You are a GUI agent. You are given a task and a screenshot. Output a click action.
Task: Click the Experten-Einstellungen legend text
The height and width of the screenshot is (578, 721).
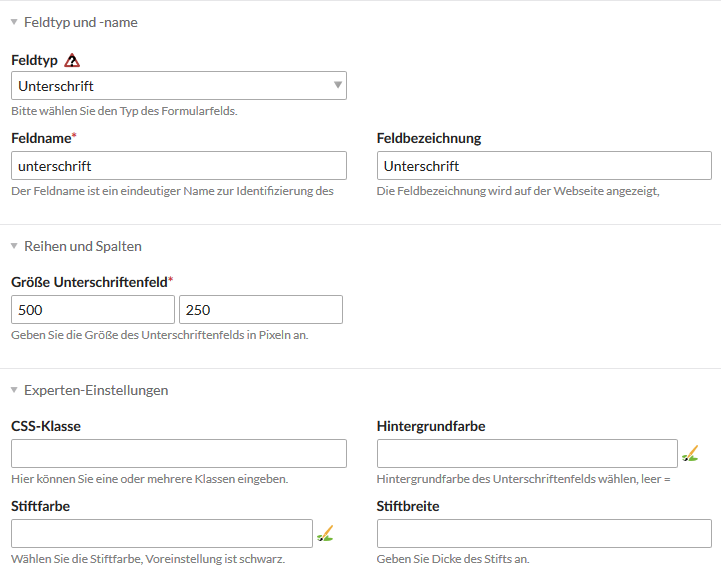coord(96,390)
